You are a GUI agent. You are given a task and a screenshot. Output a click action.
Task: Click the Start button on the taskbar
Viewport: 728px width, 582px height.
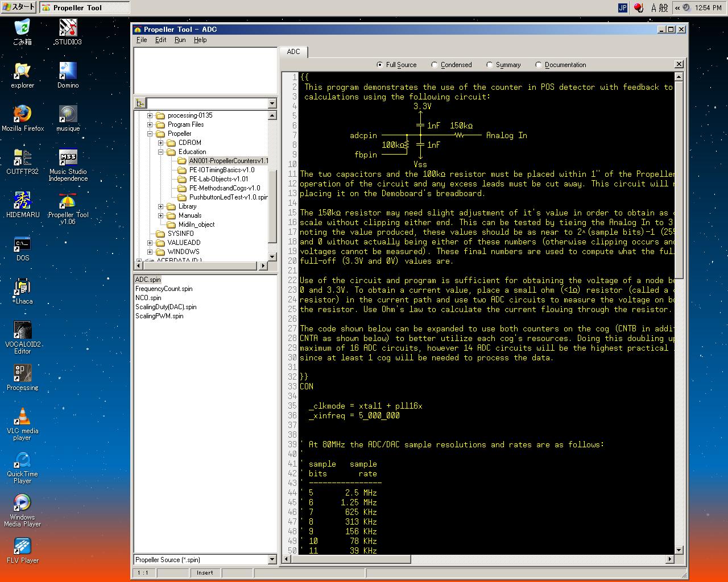point(19,7)
